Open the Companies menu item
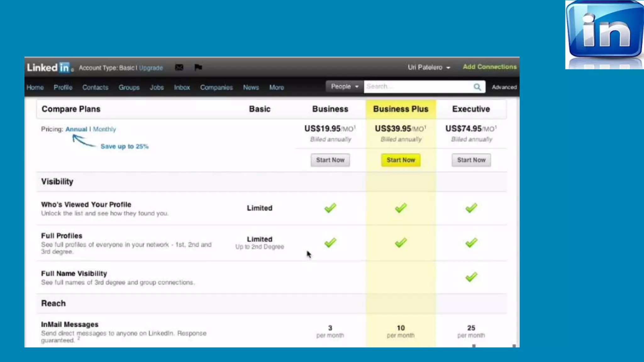This screenshot has width=644, height=362. pos(216,87)
